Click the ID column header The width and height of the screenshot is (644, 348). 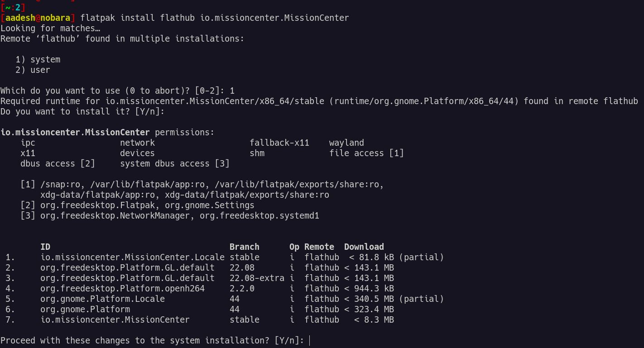pos(45,247)
